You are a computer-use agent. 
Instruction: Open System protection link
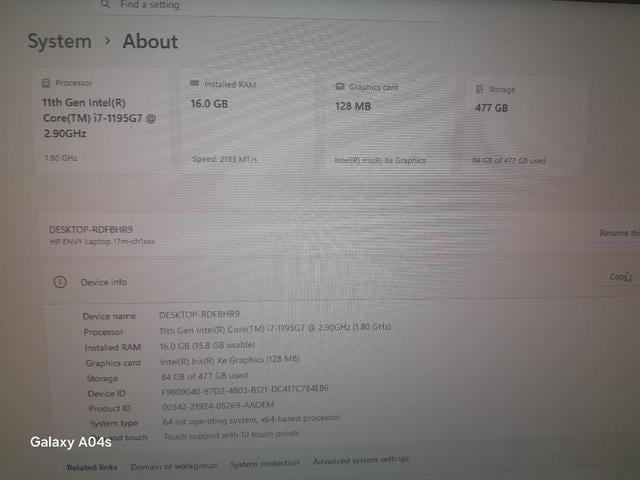coord(265,464)
